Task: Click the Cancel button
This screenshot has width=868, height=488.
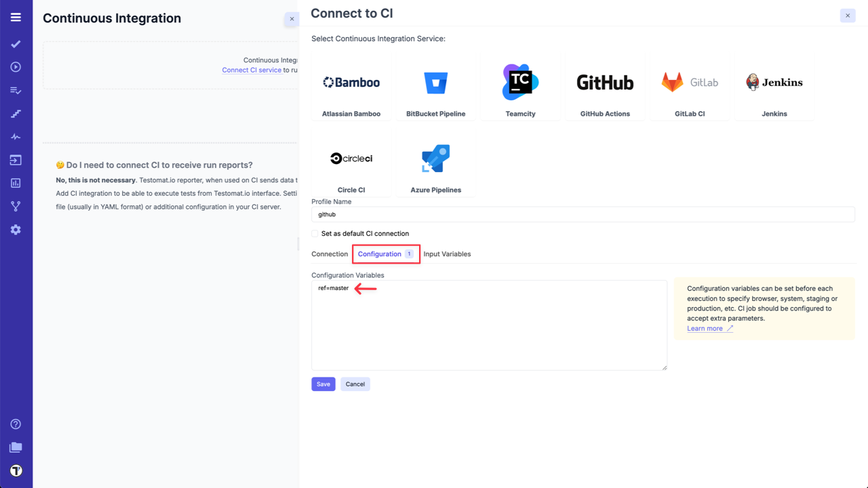Action: (x=355, y=384)
